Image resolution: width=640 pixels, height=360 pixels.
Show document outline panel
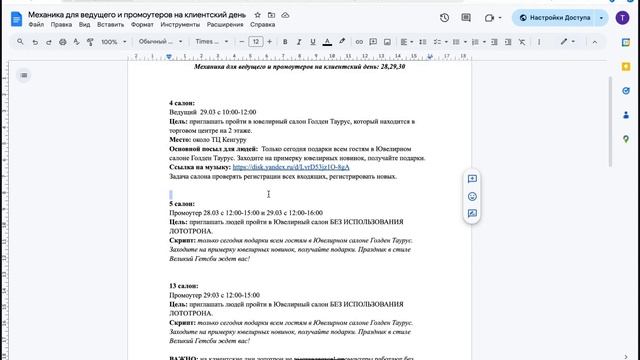[x=24, y=75]
